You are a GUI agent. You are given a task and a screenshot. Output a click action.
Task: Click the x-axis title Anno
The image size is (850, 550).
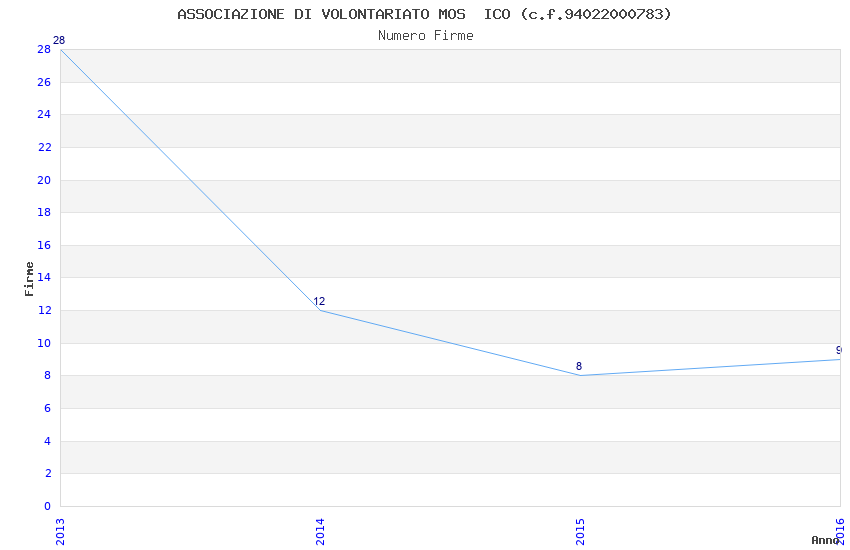pos(825,540)
